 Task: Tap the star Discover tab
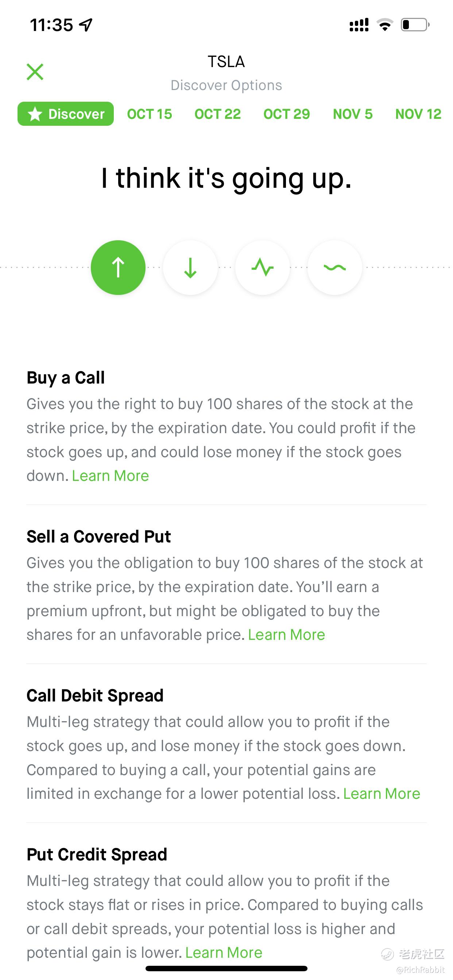point(66,114)
